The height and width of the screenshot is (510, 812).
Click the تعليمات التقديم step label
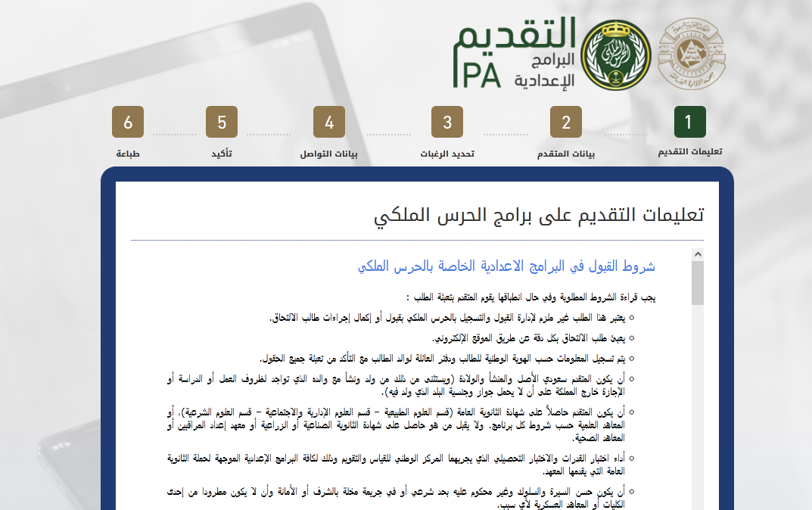click(x=690, y=151)
